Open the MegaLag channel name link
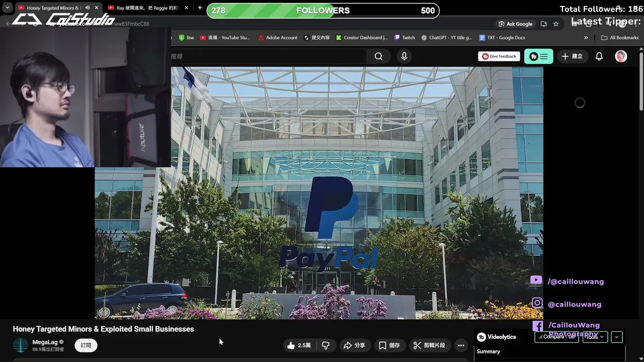This screenshot has height=362, width=644. click(x=45, y=342)
